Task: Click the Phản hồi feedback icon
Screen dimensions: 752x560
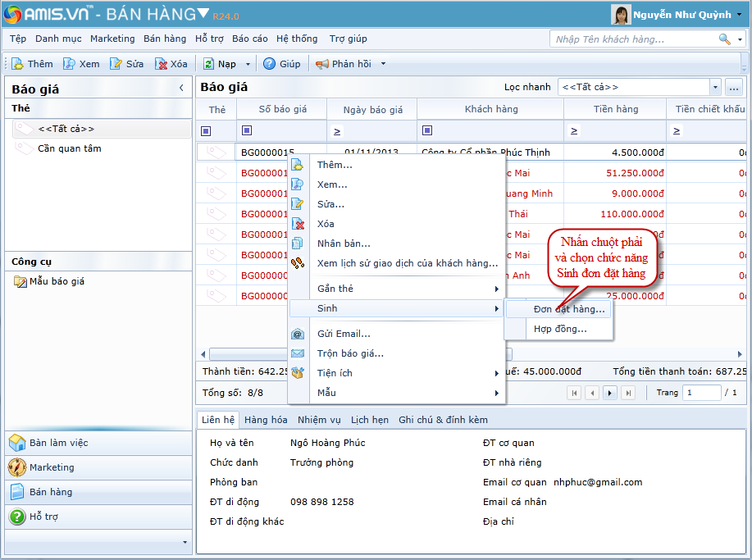Action: (x=322, y=64)
